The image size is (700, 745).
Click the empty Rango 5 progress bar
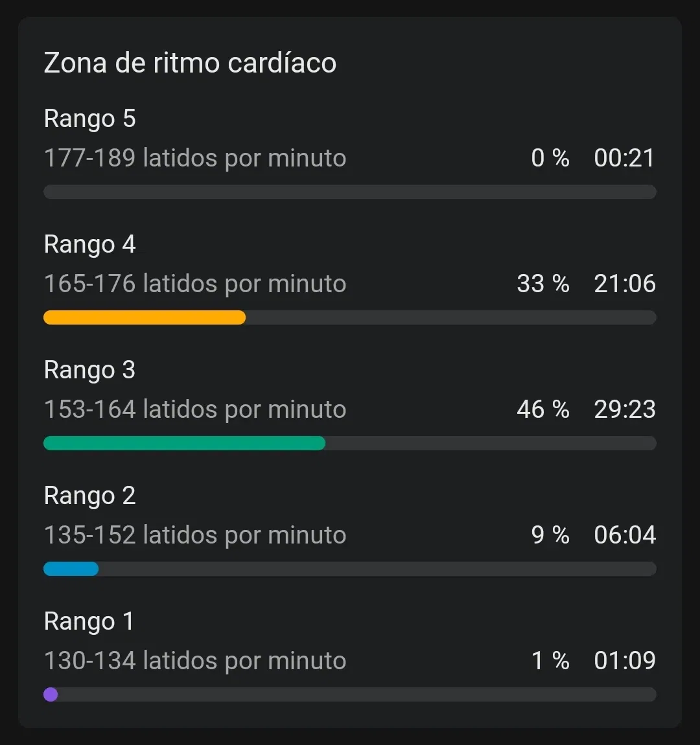[x=350, y=192]
